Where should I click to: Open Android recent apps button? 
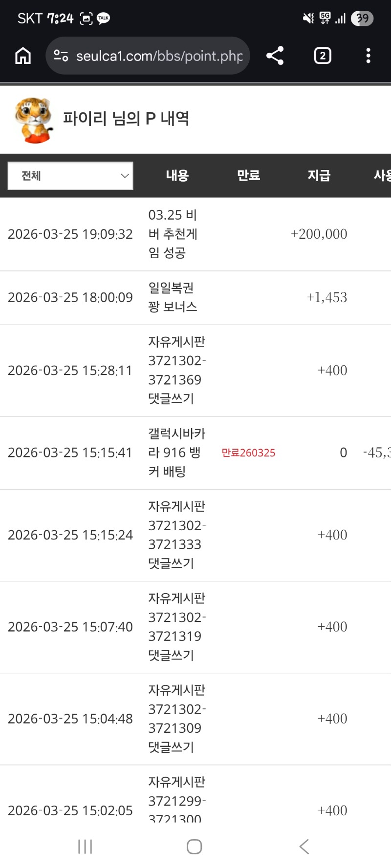point(85,847)
